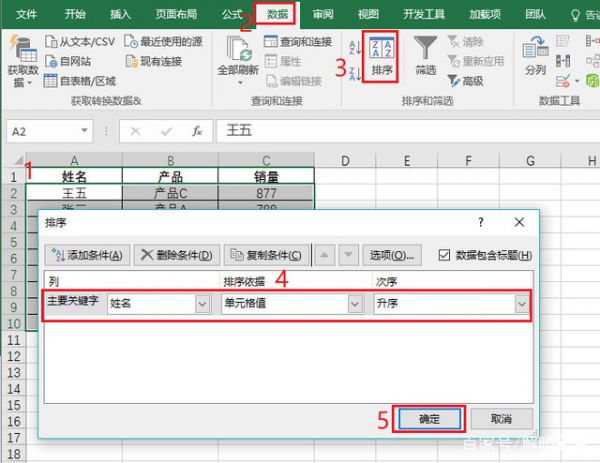This screenshot has height=463, width=600.
Task: Click the 分列 (Text to Columns) icon
Action: point(535,56)
